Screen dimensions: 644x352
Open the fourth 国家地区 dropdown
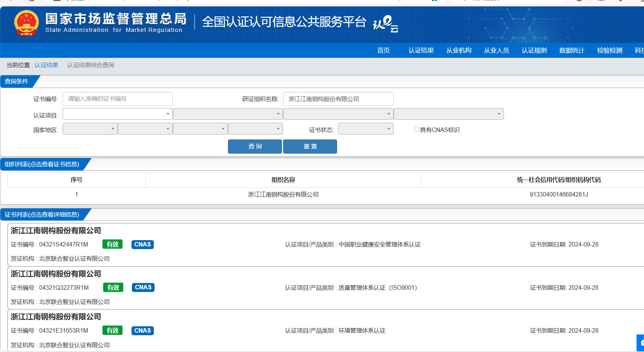point(255,129)
